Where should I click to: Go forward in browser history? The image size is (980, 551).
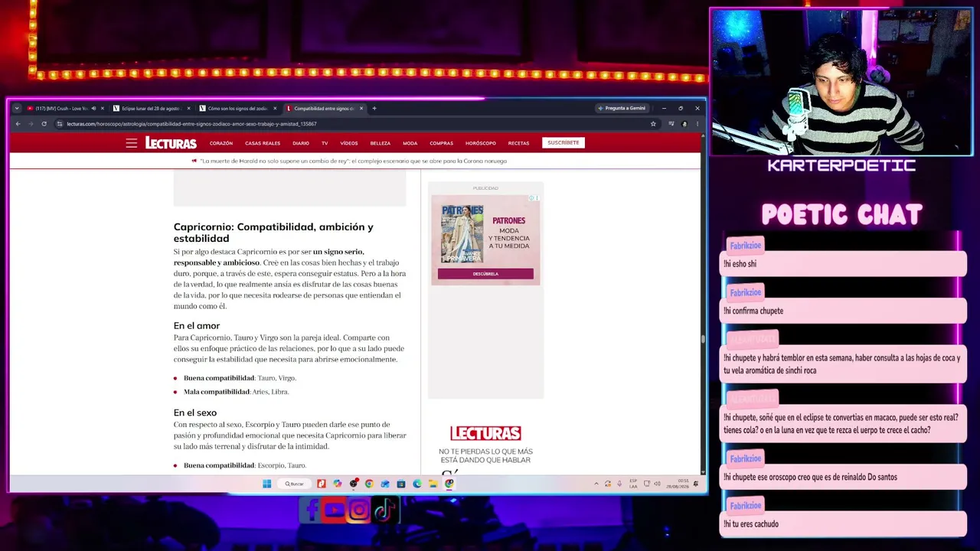click(31, 124)
